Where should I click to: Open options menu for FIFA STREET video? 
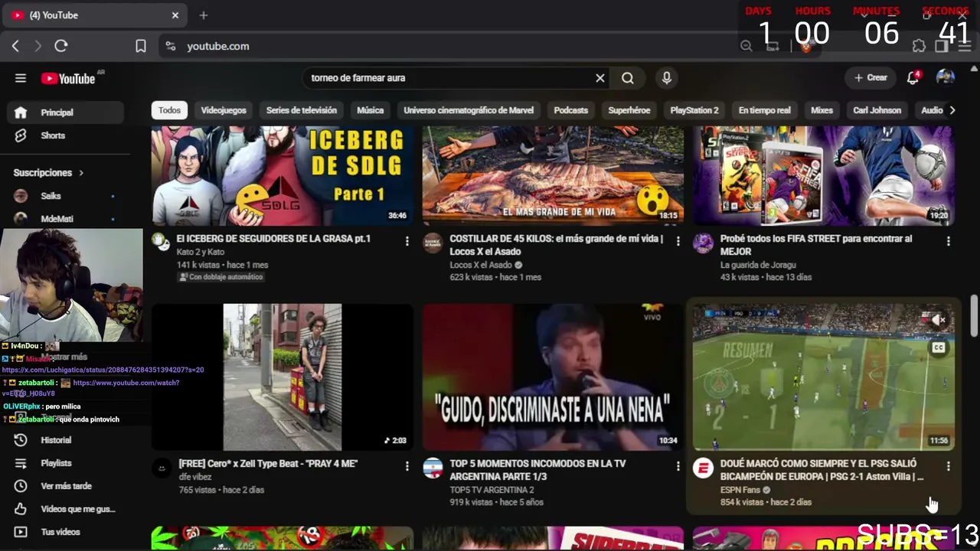(x=949, y=241)
